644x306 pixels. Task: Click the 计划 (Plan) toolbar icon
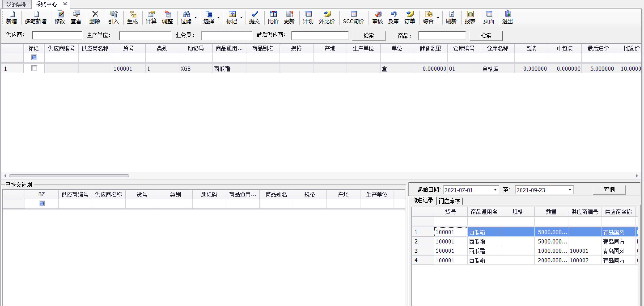tap(308, 17)
